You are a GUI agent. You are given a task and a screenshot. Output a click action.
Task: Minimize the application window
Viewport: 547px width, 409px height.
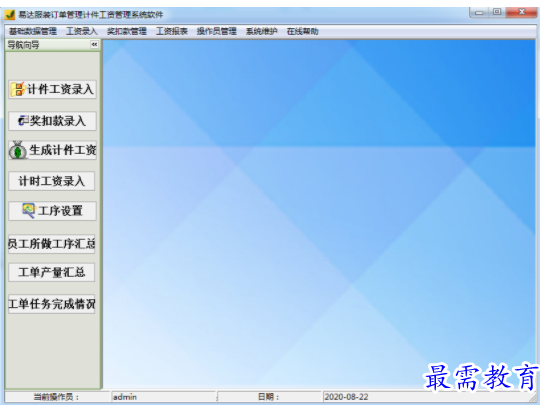coord(480,13)
